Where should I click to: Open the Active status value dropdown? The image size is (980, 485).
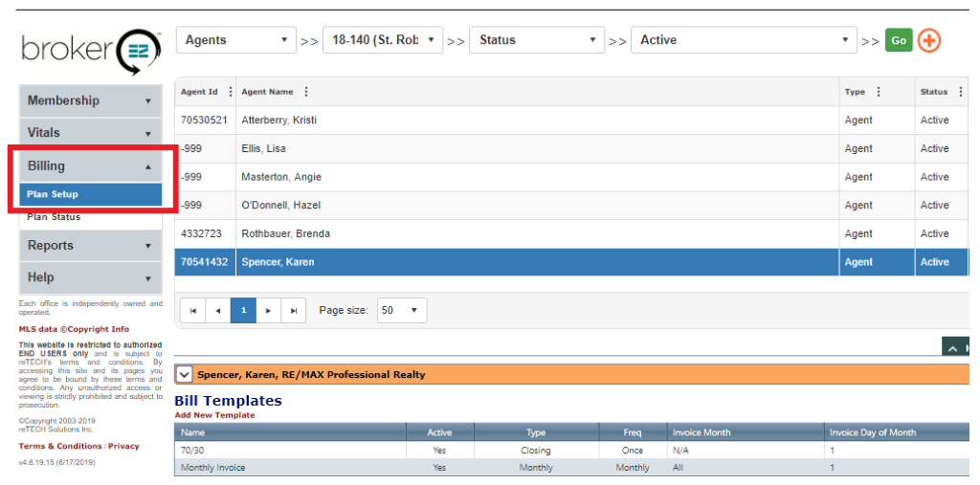(x=744, y=40)
